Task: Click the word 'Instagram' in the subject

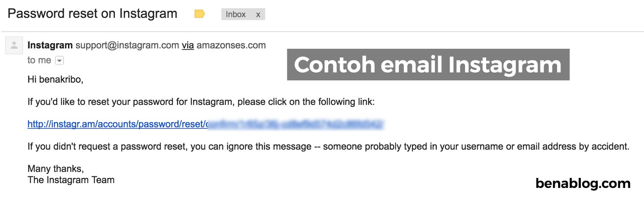Action: [148, 14]
